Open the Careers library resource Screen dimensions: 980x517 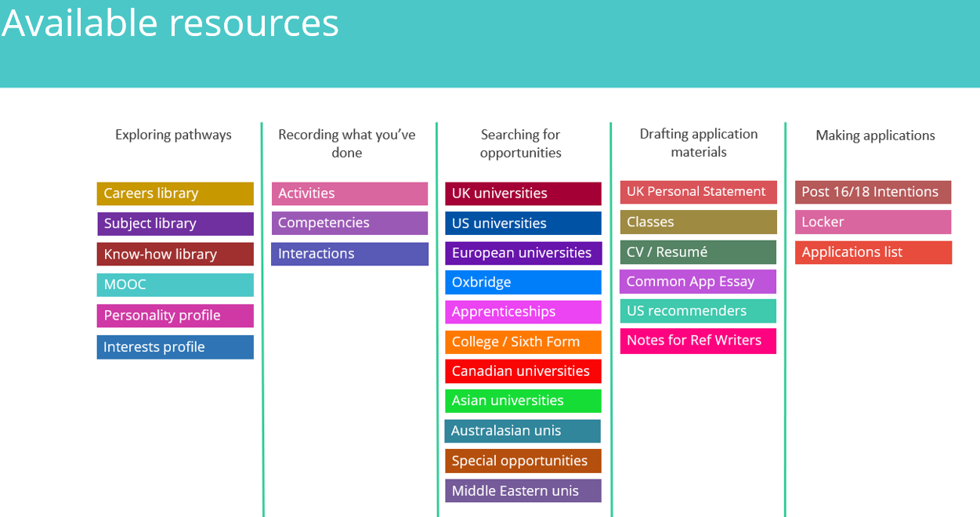click(x=175, y=193)
